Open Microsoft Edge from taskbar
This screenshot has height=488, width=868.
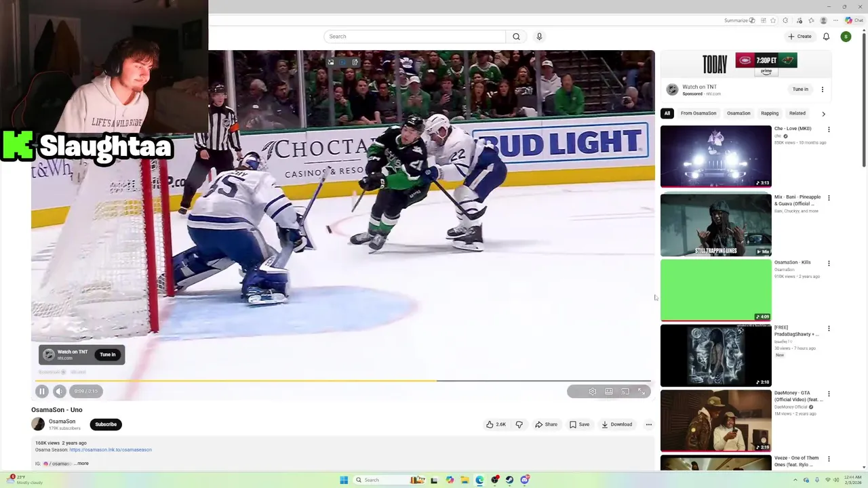pos(479,480)
